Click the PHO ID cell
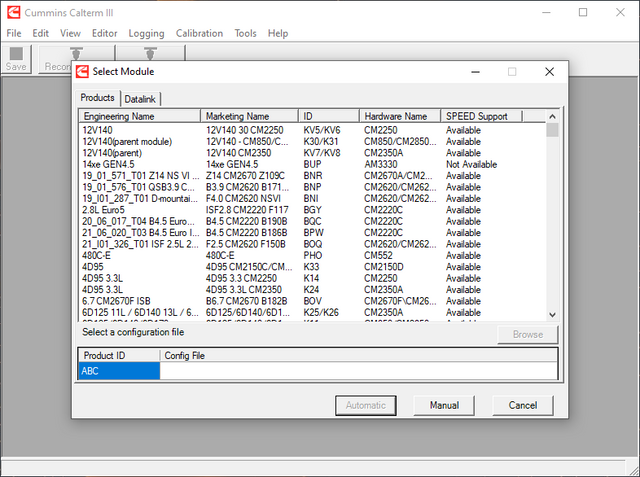This screenshot has width=640, height=477. pos(313,255)
